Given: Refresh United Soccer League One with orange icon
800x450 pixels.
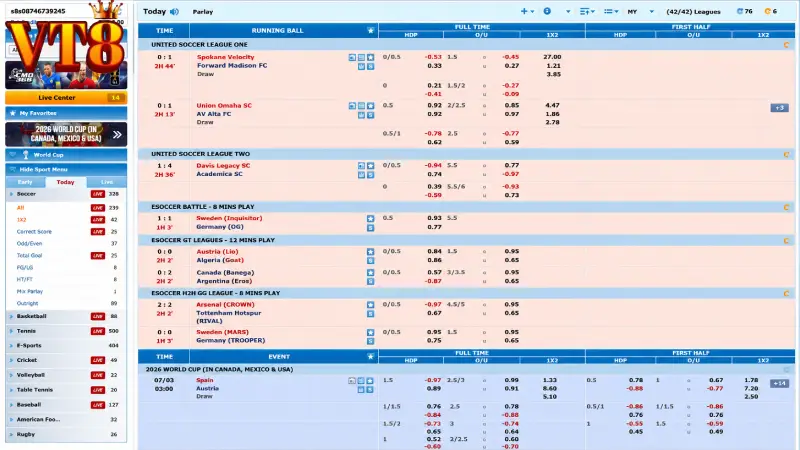Looking at the screenshot, I should pos(786,45).
